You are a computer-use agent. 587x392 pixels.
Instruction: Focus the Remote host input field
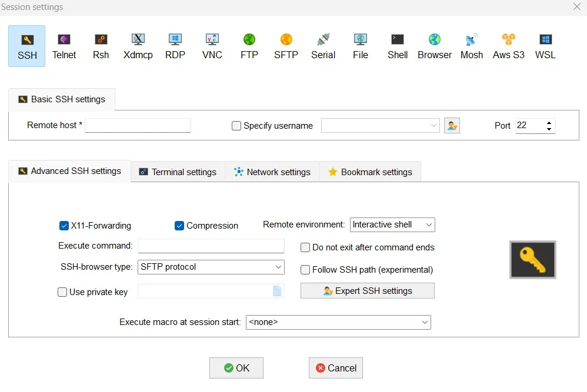138,125
